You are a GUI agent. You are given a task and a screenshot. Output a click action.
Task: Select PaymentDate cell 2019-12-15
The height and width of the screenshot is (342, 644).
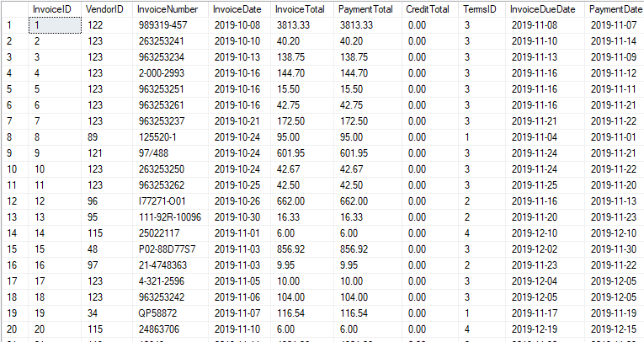tap(614, 329)
